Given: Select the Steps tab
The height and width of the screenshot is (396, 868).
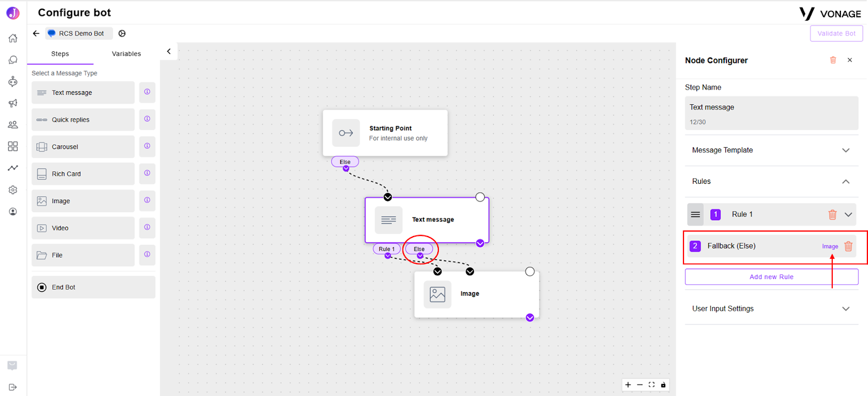Looking at the screenshot, I should pyautogui.click(x=60, y=54).
